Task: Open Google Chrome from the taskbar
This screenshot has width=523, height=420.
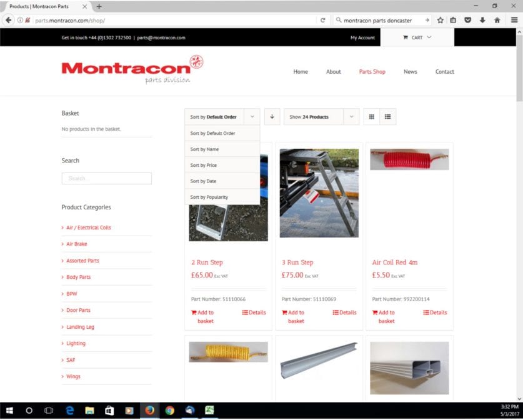Action: click(169, 411)
